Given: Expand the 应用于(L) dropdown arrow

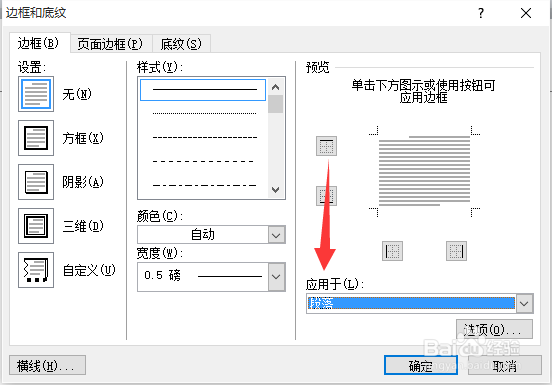Looking at the screenshot, I should pos(525,303).
